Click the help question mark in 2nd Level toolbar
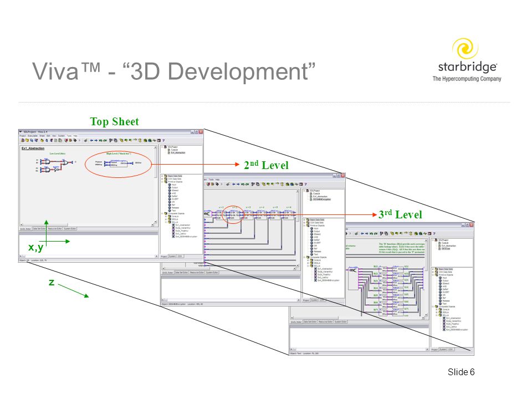 pos(306,184)
